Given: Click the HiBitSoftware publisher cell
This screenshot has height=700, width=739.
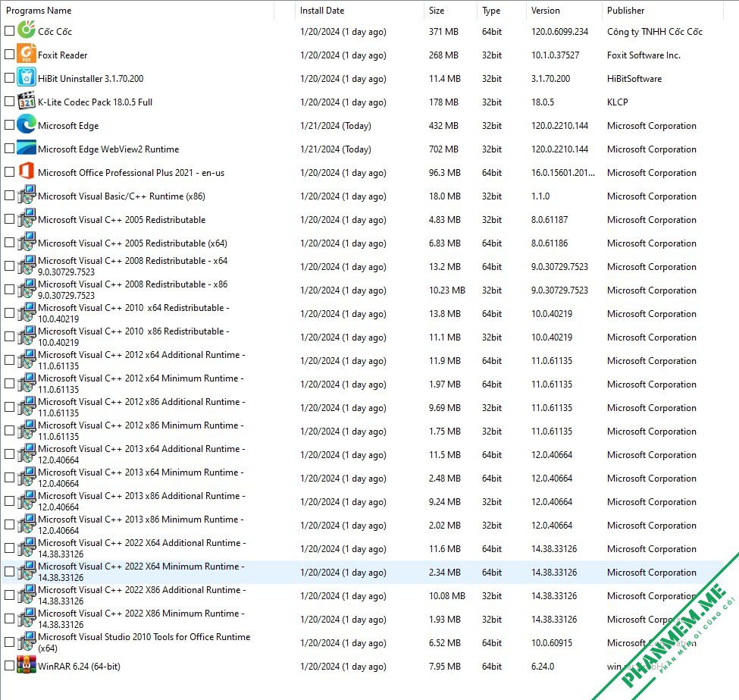Looking at the screenshot, I should (634, 79).
